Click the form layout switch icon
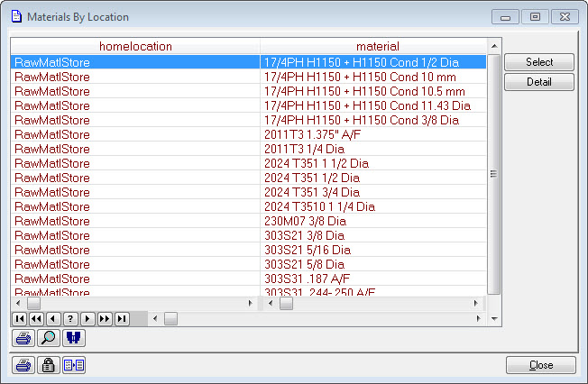 [74, 365]
